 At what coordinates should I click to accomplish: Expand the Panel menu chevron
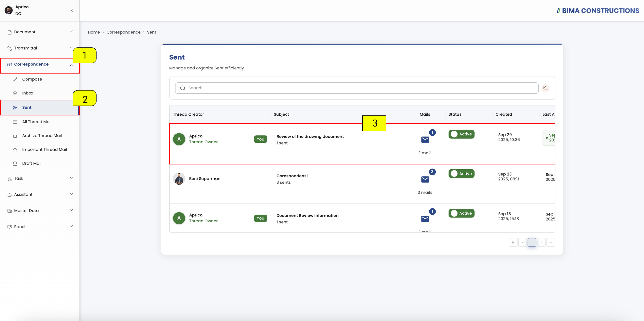[x=71, y=226]
